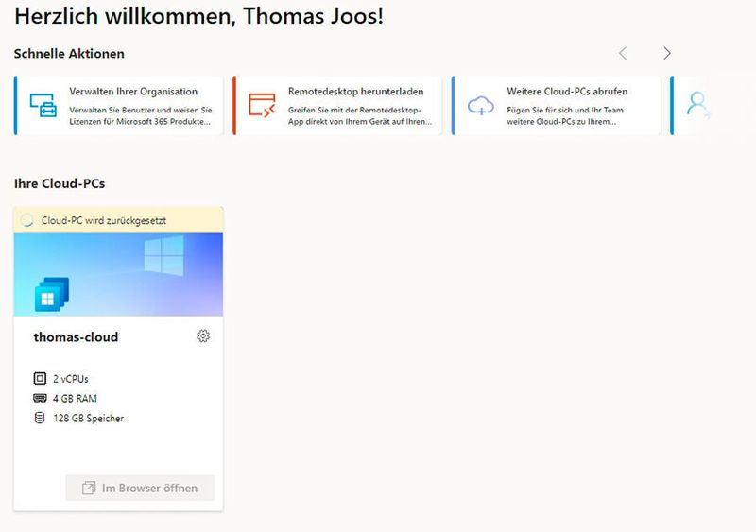
Task: Open the Remotedesktop herunterladen card
Action: [x=337, y=105]
